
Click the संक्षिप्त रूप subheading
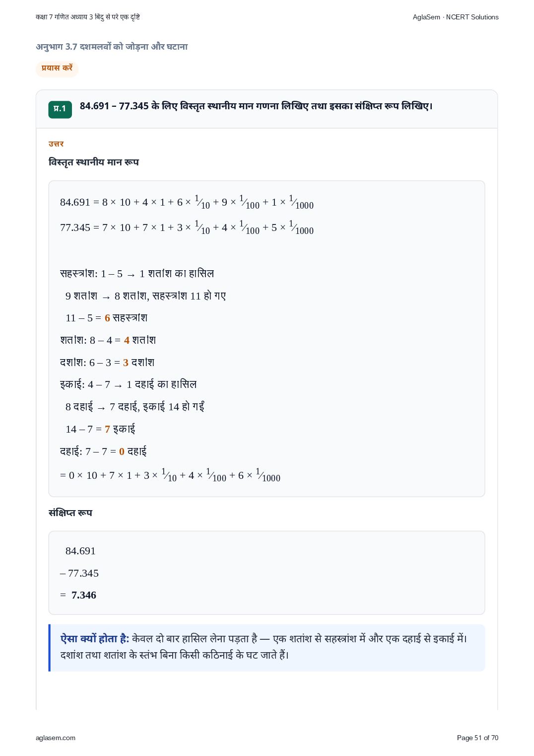click(x=70, y=513)
